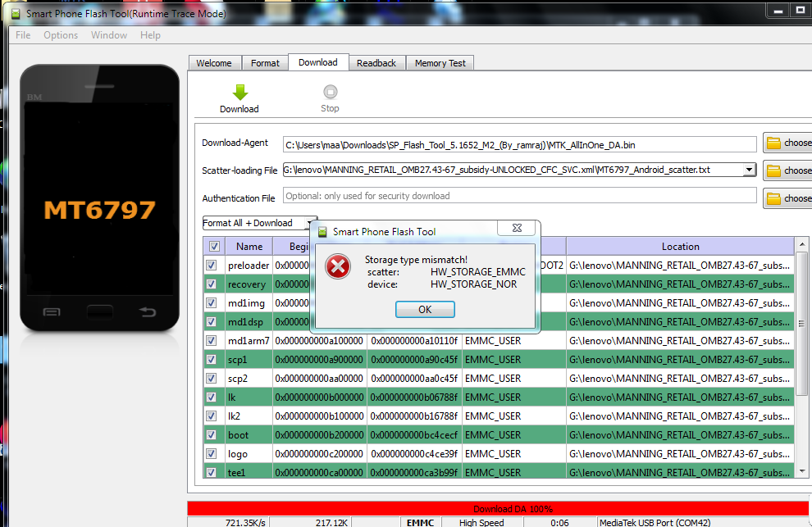The width and height of the screenshot is (812, 527).
Task: Minimize the Flash Tool window
Action: (778, 11)
